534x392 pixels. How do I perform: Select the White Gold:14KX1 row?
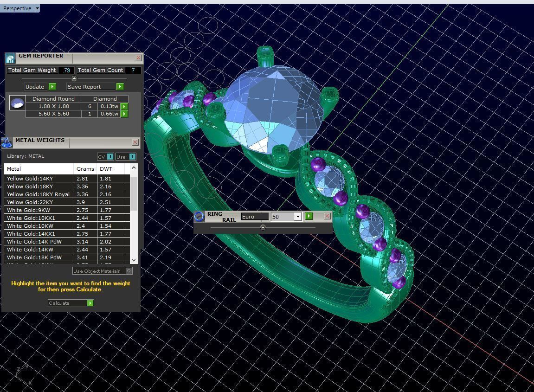point(67,234)
